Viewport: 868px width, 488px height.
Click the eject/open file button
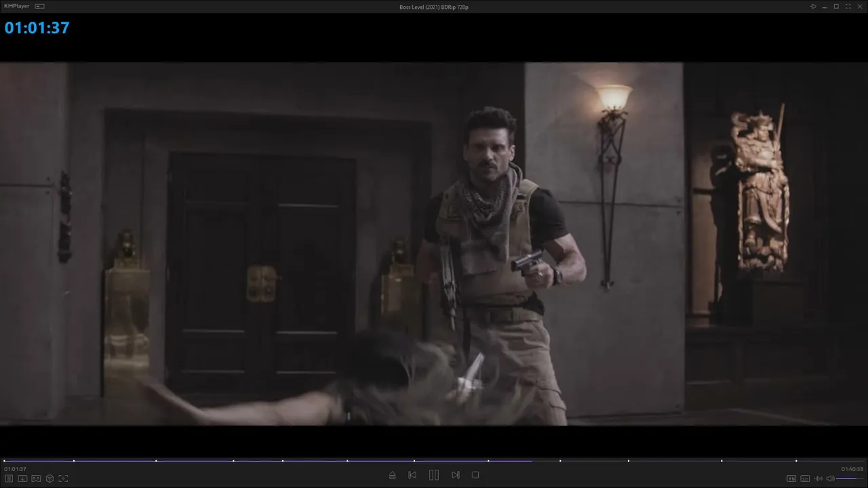(x=392, y=475)
